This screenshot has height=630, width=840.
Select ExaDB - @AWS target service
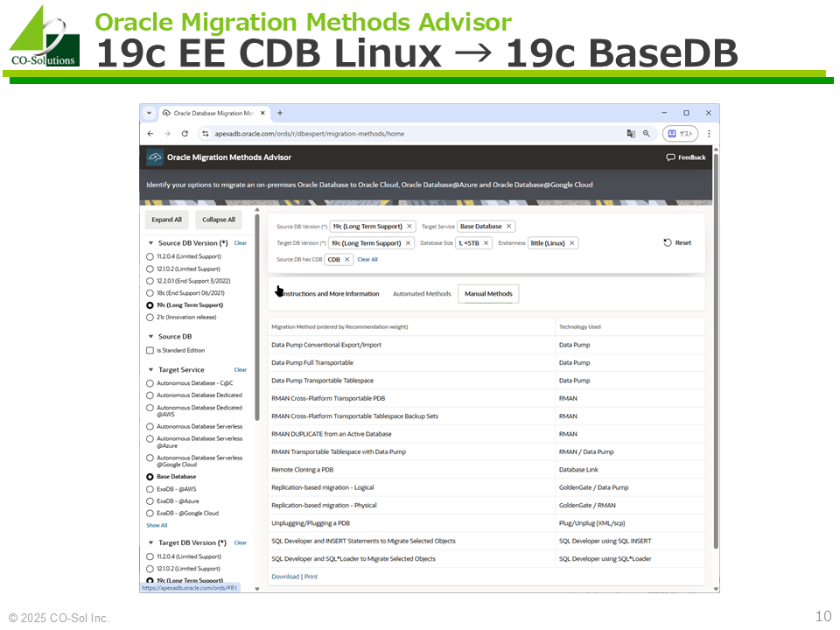[x=150, y=489]
